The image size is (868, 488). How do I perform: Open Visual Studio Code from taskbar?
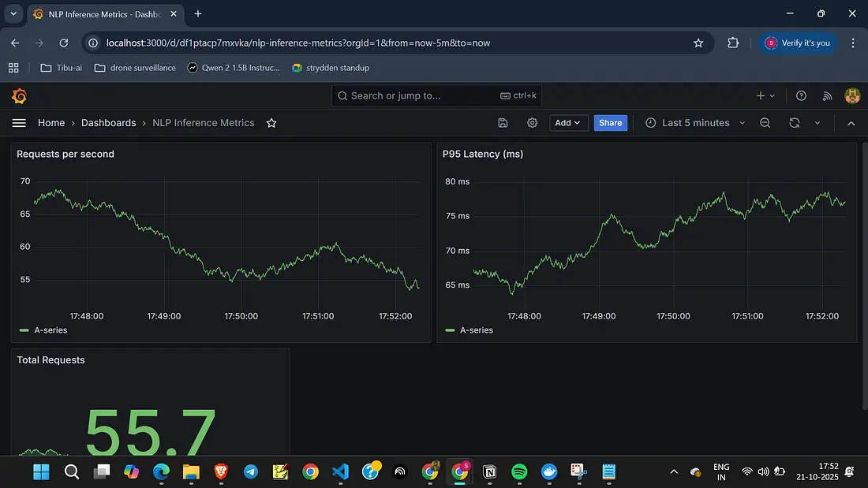click(340, 471)
